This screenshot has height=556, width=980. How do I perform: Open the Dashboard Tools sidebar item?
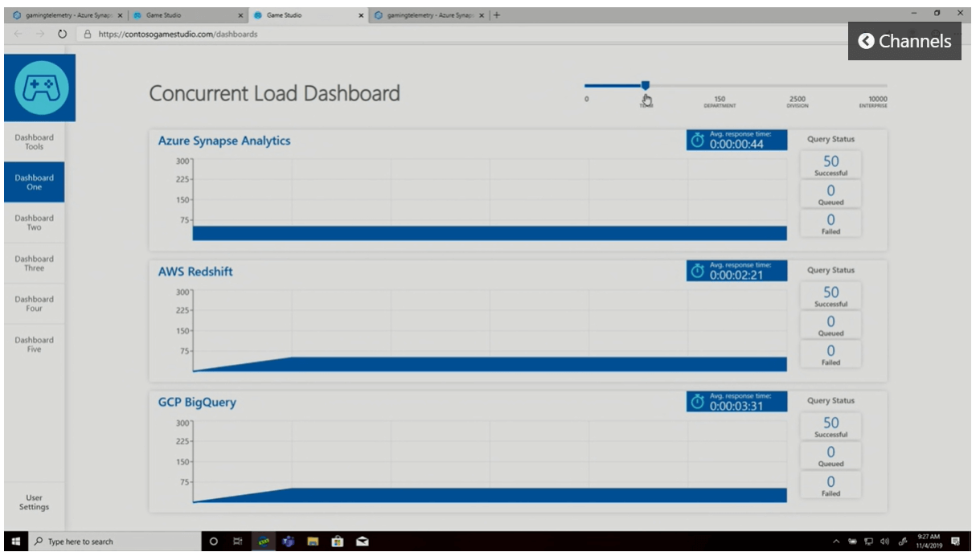point(34,142)
